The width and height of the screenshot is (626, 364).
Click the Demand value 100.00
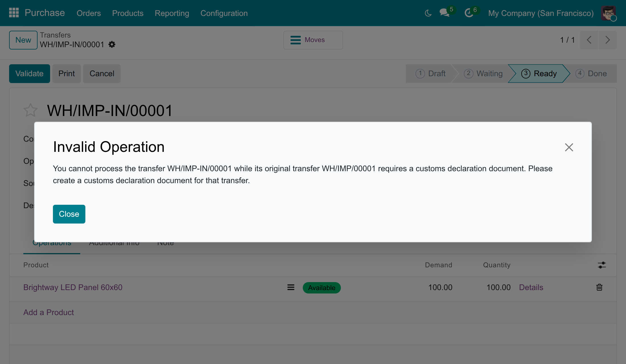[440, 288]
